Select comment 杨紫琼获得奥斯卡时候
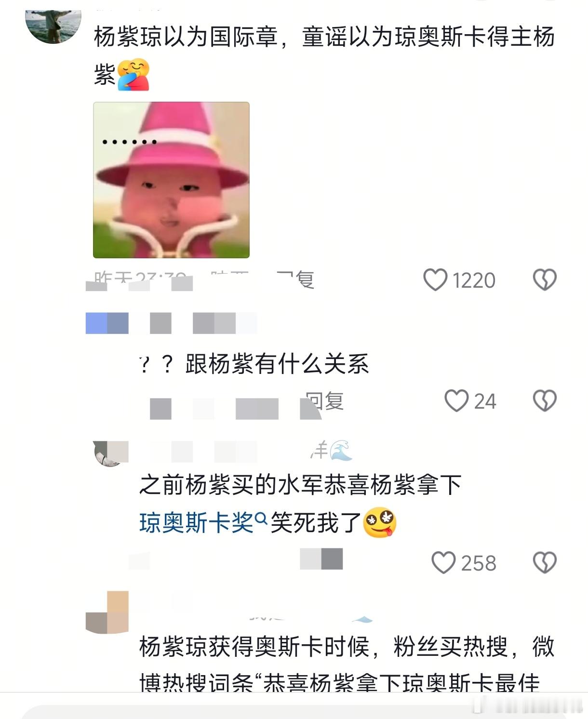Image resolution: width=588 pixels, height=719 pixels. point(254,647)
